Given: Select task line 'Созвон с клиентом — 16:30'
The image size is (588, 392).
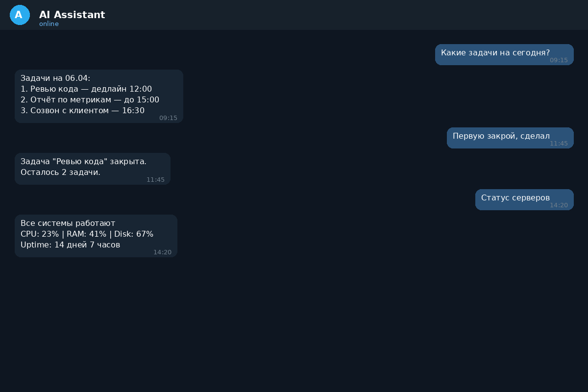Looking at the screenshot, I should [x=82, y=110].
